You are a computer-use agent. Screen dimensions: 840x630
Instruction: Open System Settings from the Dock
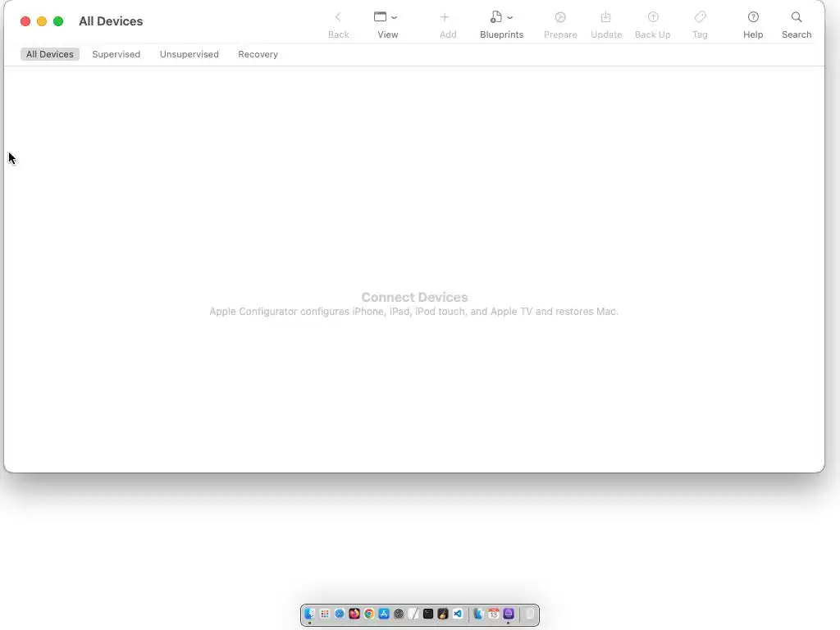pos(399,614)
